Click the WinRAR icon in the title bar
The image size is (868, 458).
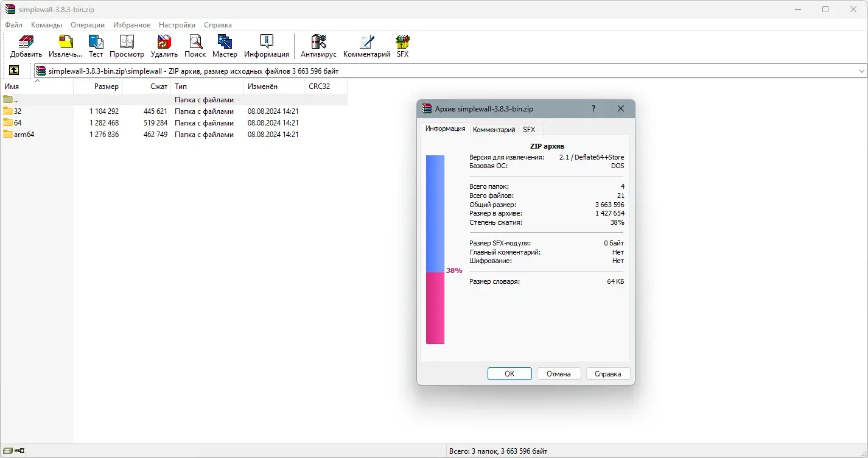click(x=10, y=9)
